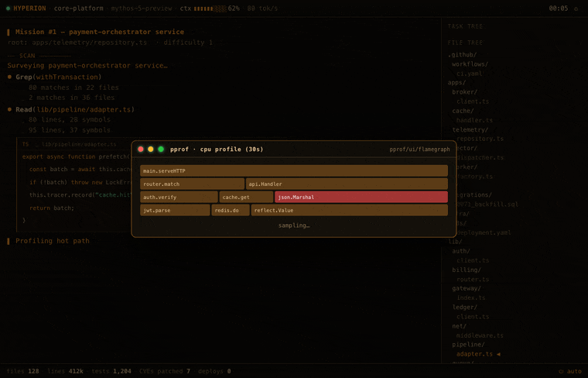Select the reflect.Value flamegraph frame

point(350,210)
